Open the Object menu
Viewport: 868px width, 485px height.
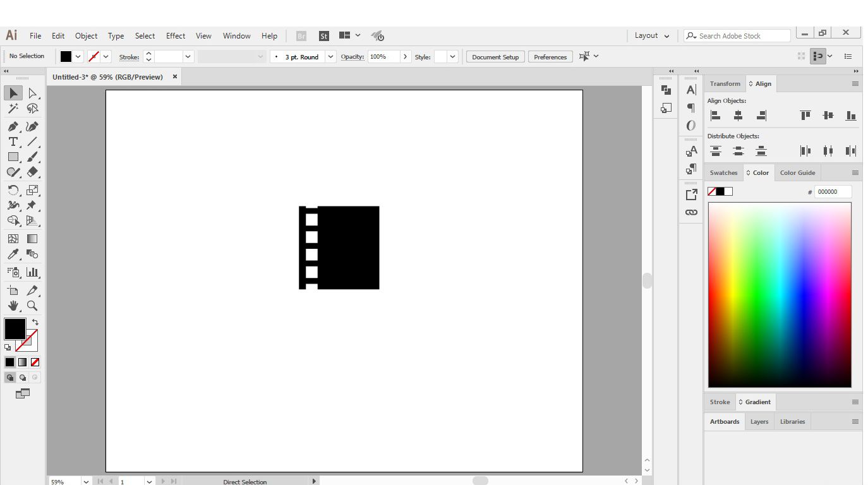click(86, 36)
